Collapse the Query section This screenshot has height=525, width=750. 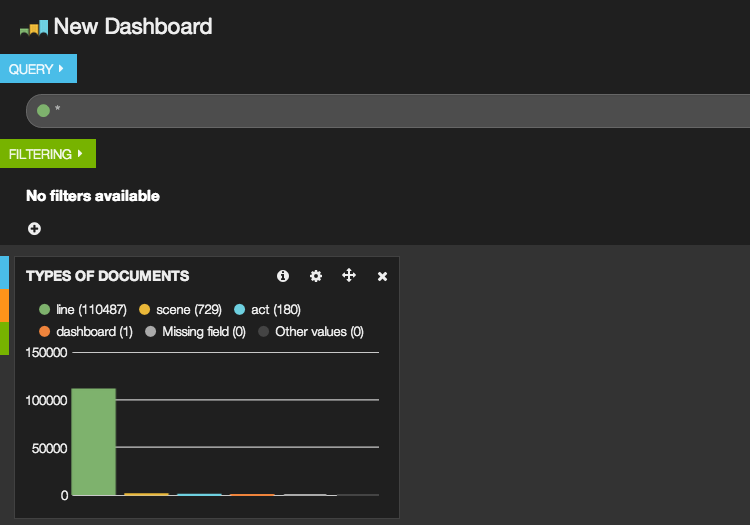[x=38, y=69]
